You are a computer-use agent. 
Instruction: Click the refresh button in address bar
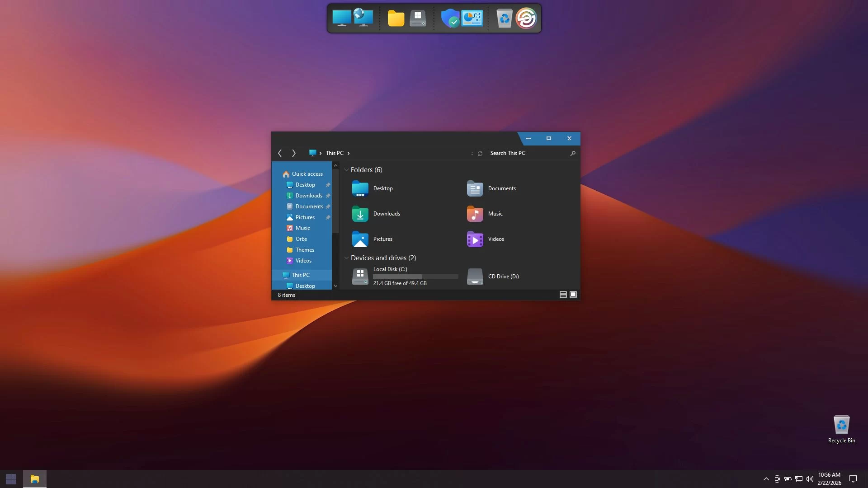(x=480, y=154)
